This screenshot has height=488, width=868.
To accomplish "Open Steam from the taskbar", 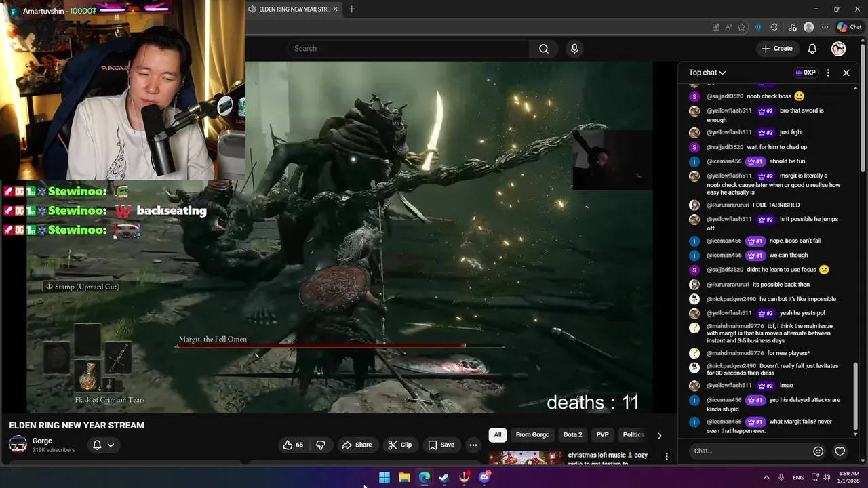I will tap(444, 477).
